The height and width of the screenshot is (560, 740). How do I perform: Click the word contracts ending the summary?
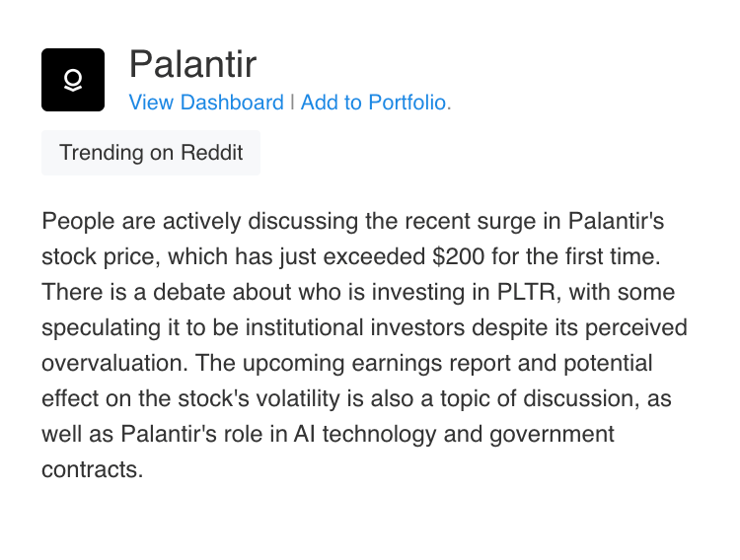tap(92, 469)
